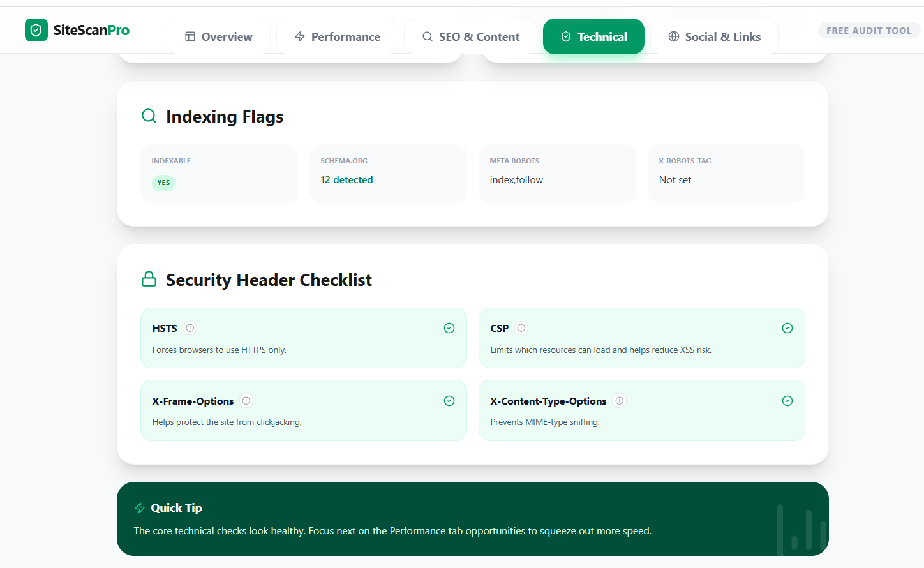The width and height of the screenshot is (924, 568).
Task: Click the info icon next to HSTS
Action: 190,327
